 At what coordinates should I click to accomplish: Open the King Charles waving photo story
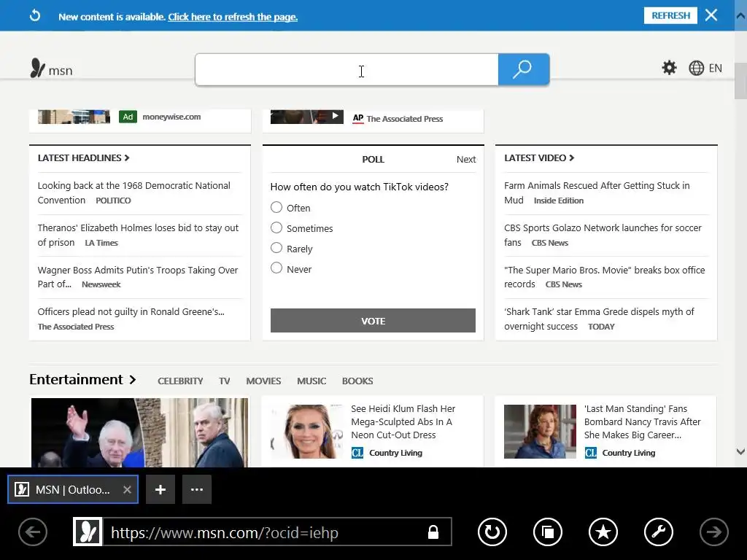coord(139,432)
